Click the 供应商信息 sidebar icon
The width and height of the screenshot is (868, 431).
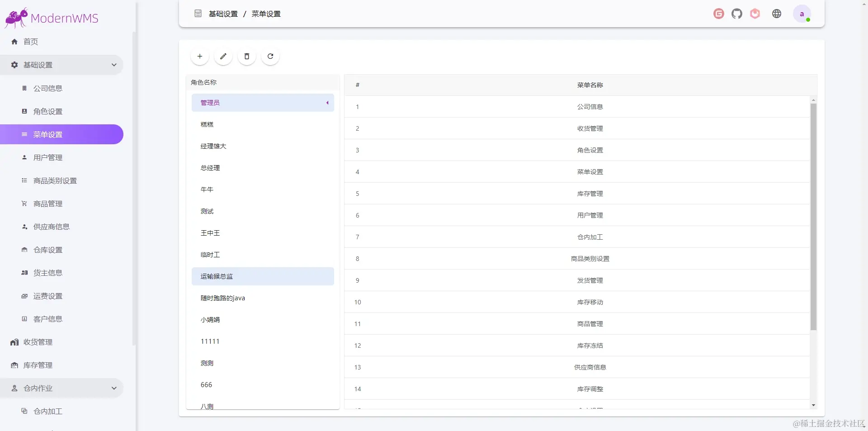tap(24, 227)
